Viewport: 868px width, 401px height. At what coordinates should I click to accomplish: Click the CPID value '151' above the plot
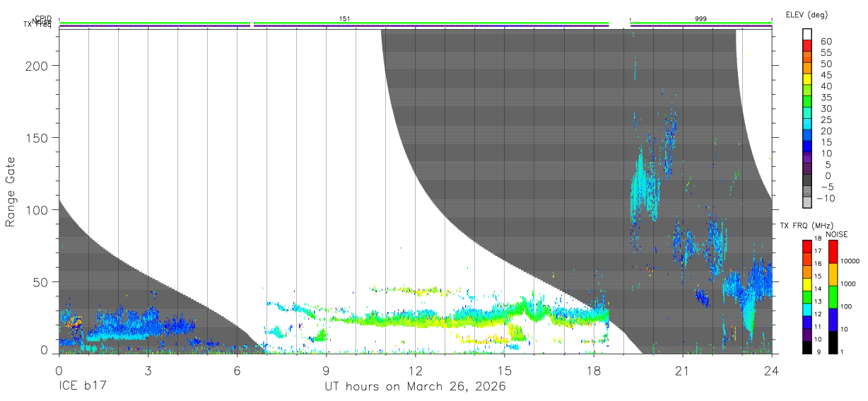click(x=344, y=18)
